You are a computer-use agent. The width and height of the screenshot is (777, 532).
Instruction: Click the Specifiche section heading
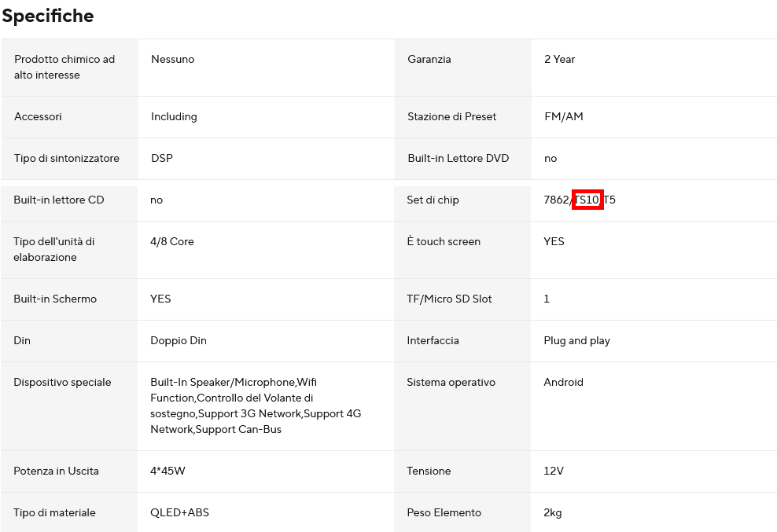[48, 16]
